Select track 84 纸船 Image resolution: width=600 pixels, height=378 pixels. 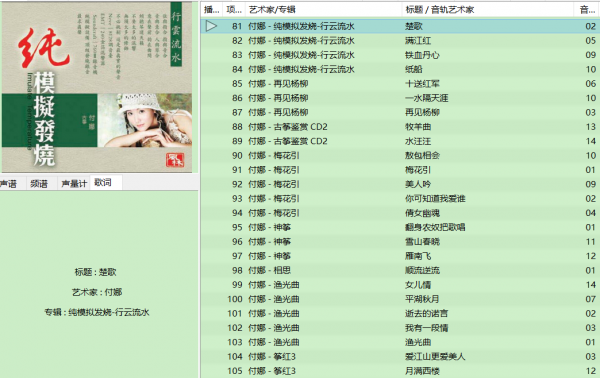tap(400, 69)
